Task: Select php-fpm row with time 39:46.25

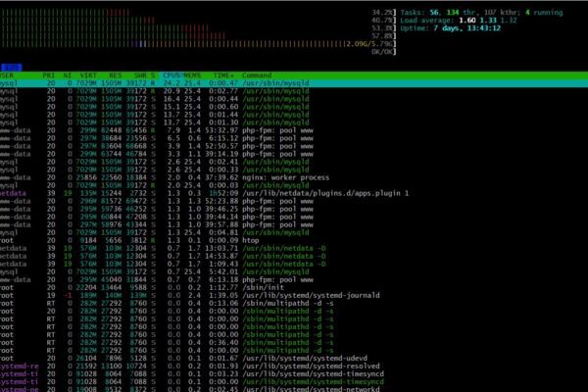Action: point(294,210)
